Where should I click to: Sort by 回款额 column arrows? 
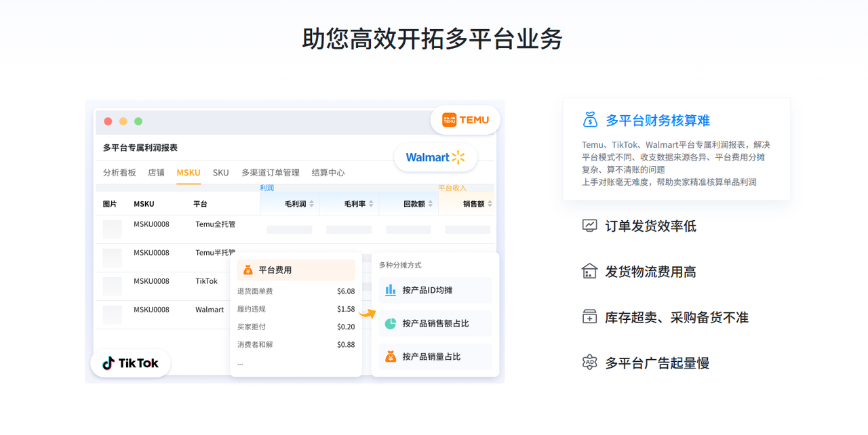pos(431,204)
